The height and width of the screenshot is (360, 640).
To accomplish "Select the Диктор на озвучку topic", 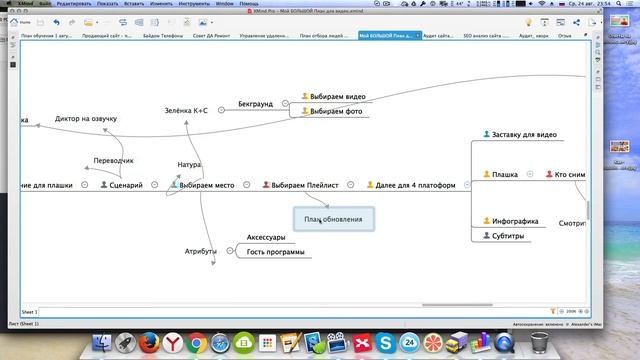I will click(x=86, y=119).
